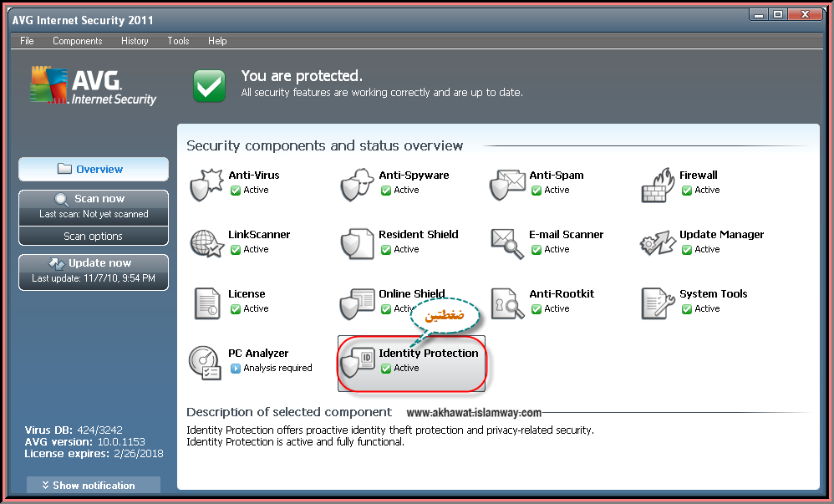Select the System Tools label

tap(714, 293)
